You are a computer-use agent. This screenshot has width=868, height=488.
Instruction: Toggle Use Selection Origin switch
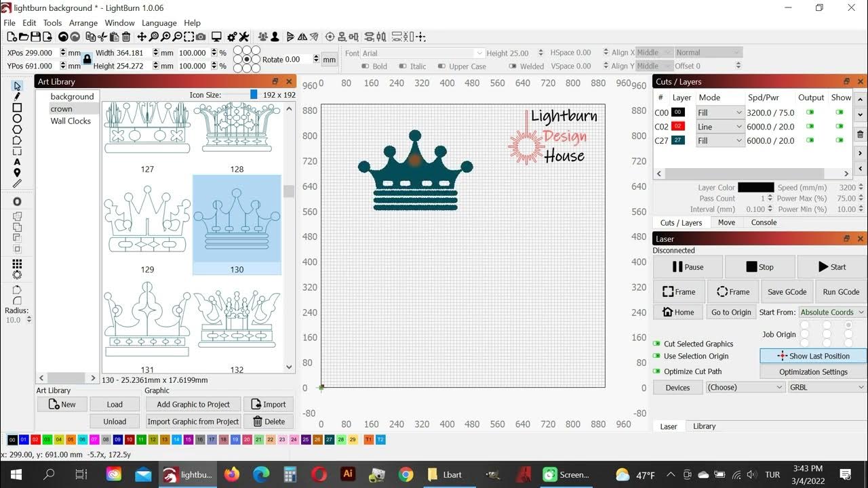point(656,356)
